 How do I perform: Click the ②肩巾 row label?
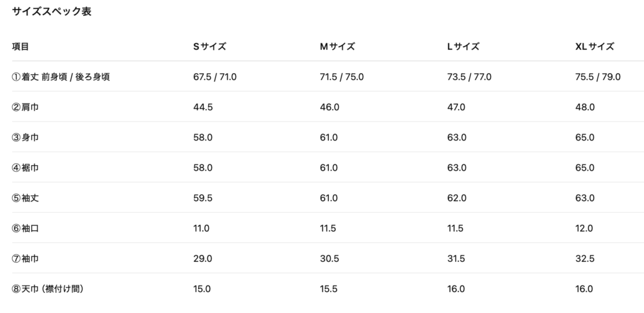tap(25, 107)
